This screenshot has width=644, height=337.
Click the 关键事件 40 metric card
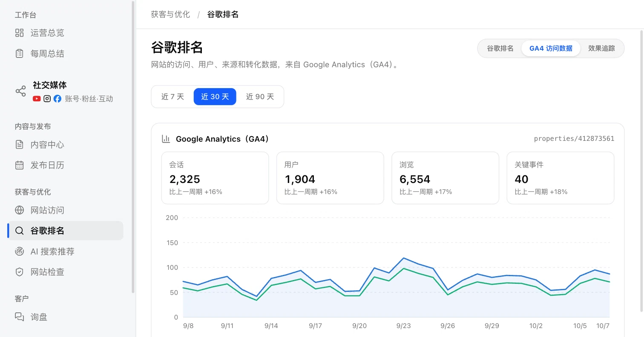[561, 178]
